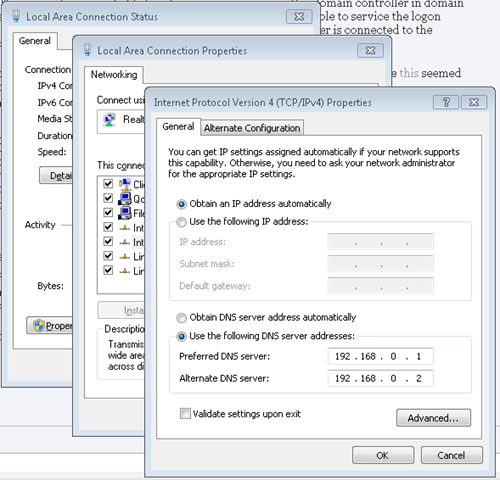Image resolution: width=500 pixels, height=480 pixels.
Task: Click the Properties shield button in Status window
Action: coord(50,326)
